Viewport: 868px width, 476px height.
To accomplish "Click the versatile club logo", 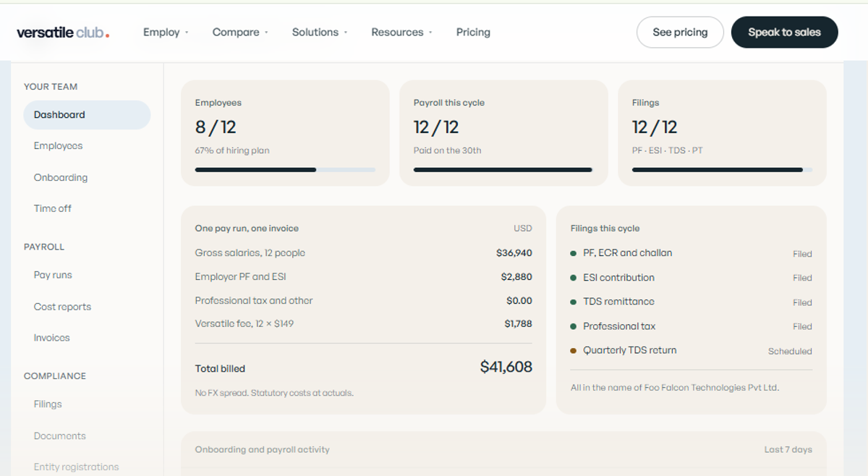I will pos(63,33).
